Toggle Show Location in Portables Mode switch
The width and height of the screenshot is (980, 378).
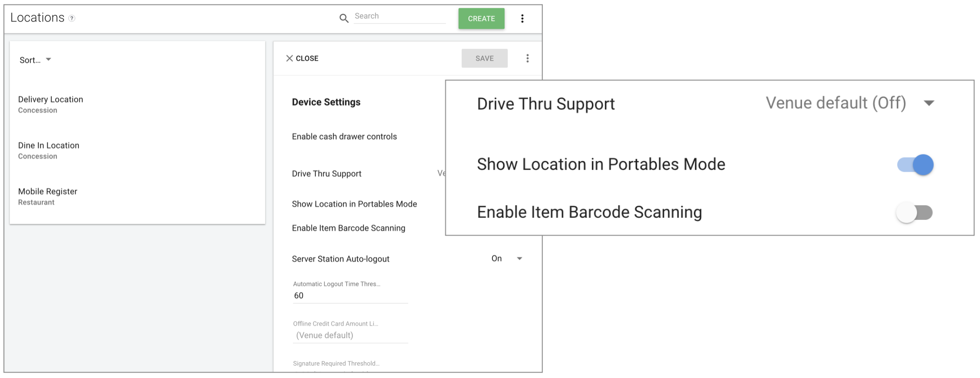915,164
